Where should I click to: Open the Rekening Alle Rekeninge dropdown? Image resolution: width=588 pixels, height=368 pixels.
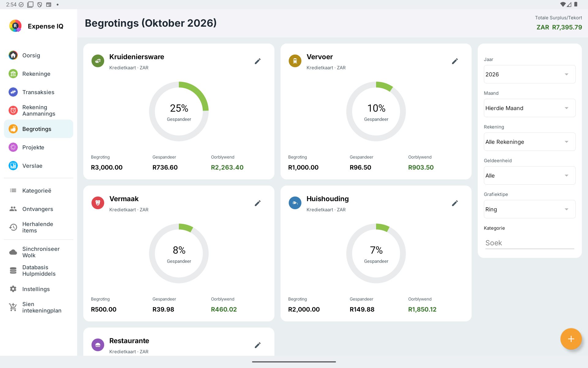[530, 142]
